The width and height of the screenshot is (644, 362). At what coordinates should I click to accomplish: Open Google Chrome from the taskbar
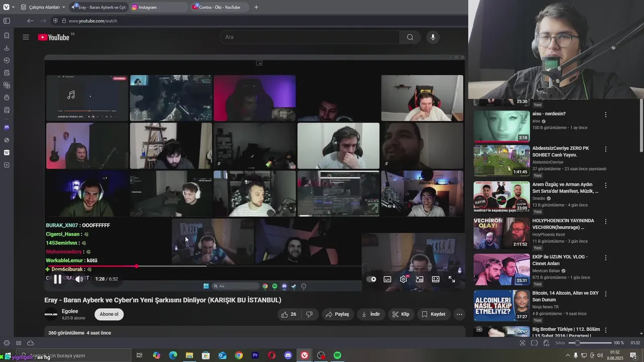(x=238, y=355)
